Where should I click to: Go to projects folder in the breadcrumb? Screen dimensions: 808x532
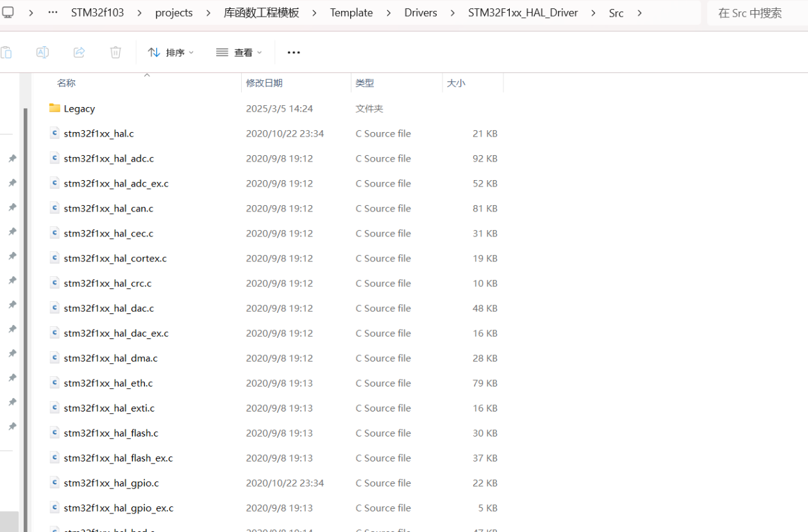174,13
